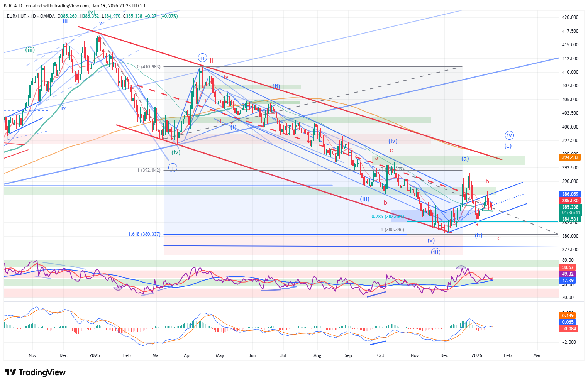The height and width of the screenshot is (384, 588).
Task: Click the 0 (410.983) Fibonacci level label
Action: (149, 67)
